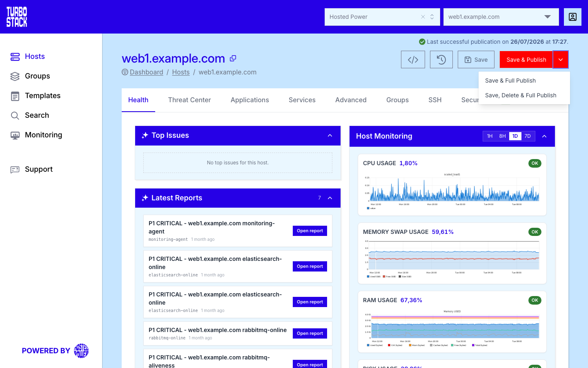Select the 1H time range
Screen dimensions: 588x368
pyautogui.click(x=490, y=136)
